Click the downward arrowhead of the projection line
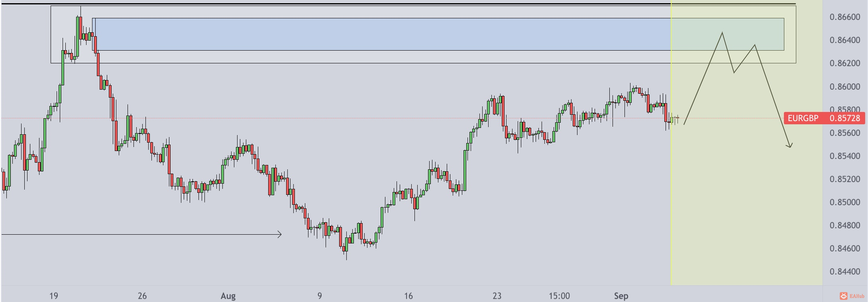The height and width of the screenshot is (302, 868). pyautogui.click(x=790, y=146)
